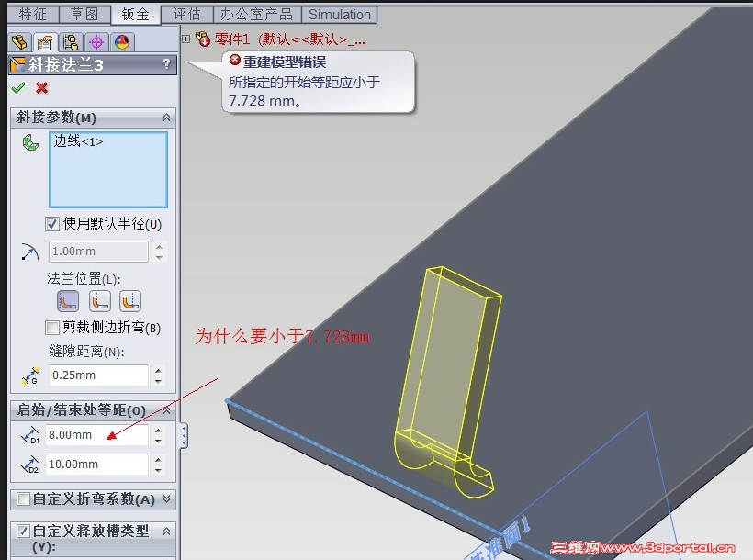Collapse the 启始/结束处等距 section
The height and width of the screenshot is (560, 753).
168,410
